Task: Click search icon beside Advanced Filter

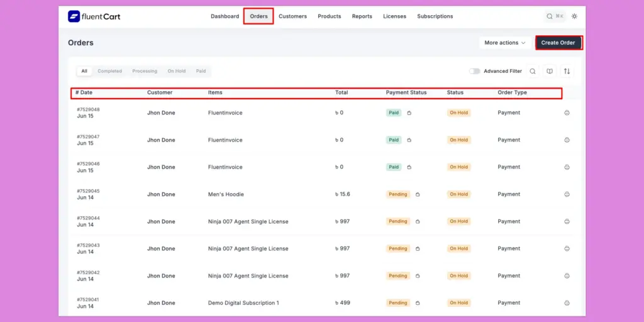Action: pos(532,71)
